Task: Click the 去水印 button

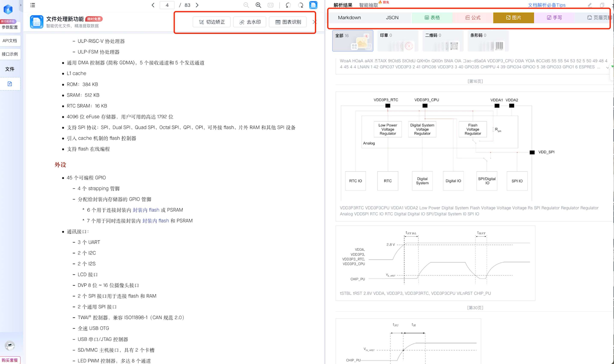Action: click(250, 22)
